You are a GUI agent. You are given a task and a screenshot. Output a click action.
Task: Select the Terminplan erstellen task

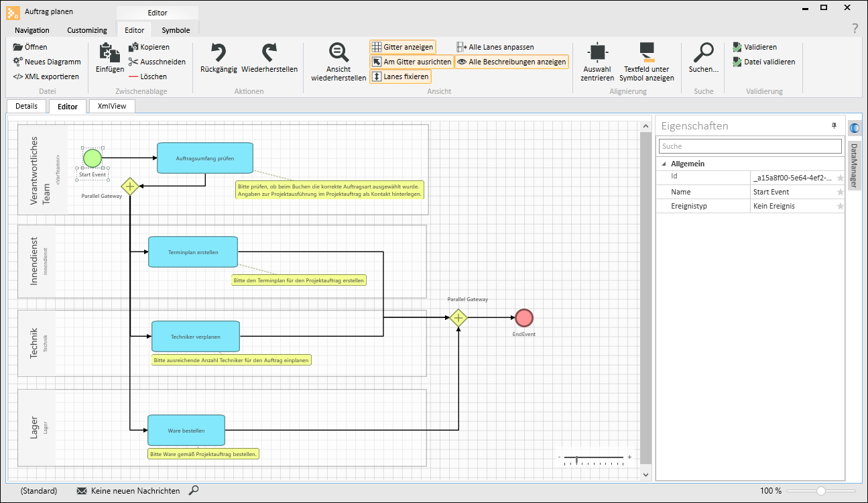(x=193, y=252)
